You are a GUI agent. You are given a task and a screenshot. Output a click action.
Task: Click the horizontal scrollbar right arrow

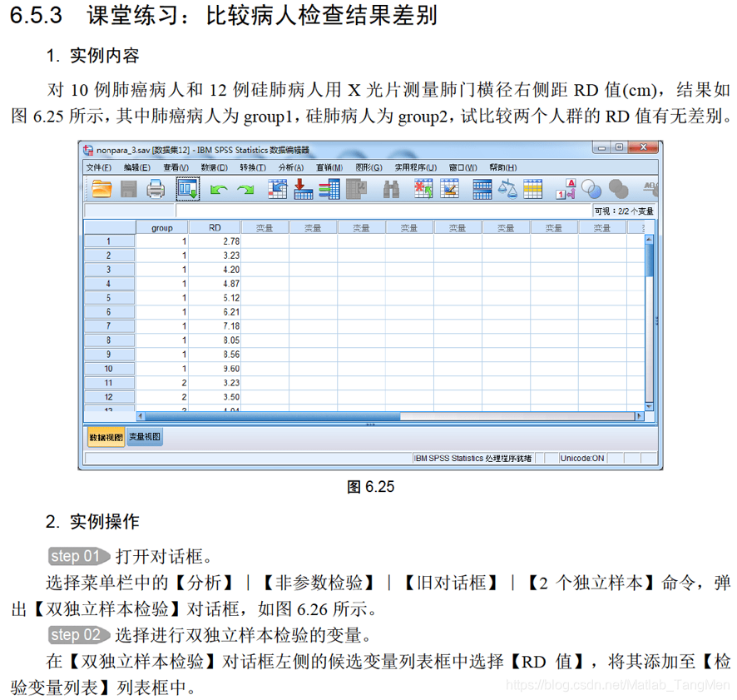639,416
